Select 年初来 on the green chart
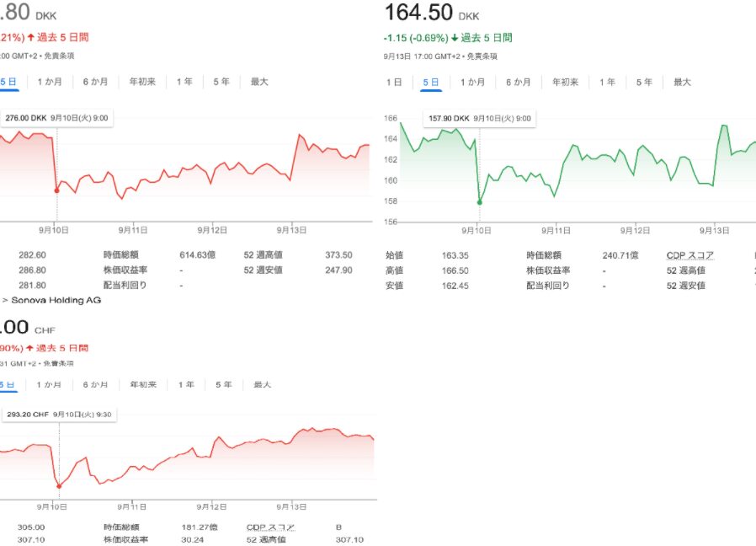 tap(565, 82)
